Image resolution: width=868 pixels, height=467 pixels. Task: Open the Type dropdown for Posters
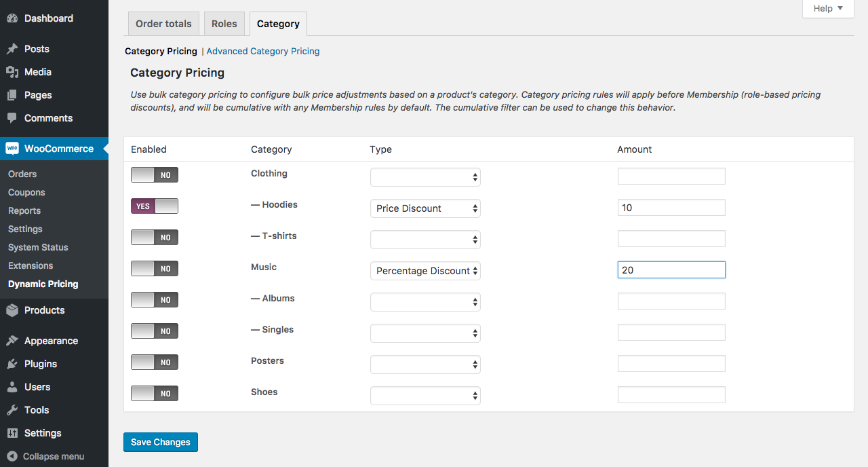tap(425, 365)
